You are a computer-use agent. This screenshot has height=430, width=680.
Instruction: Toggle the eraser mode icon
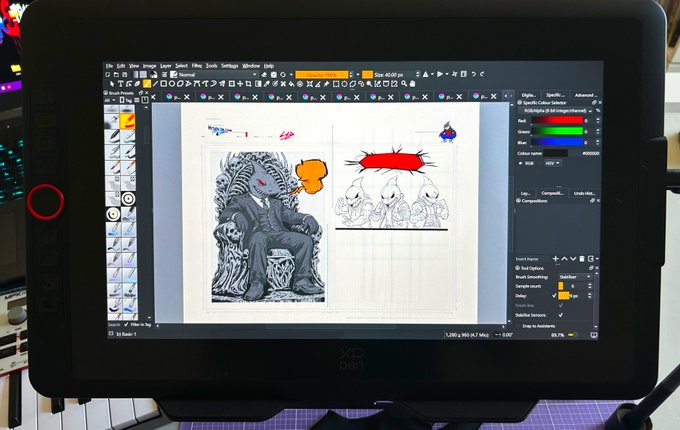[x=264, y=75]
